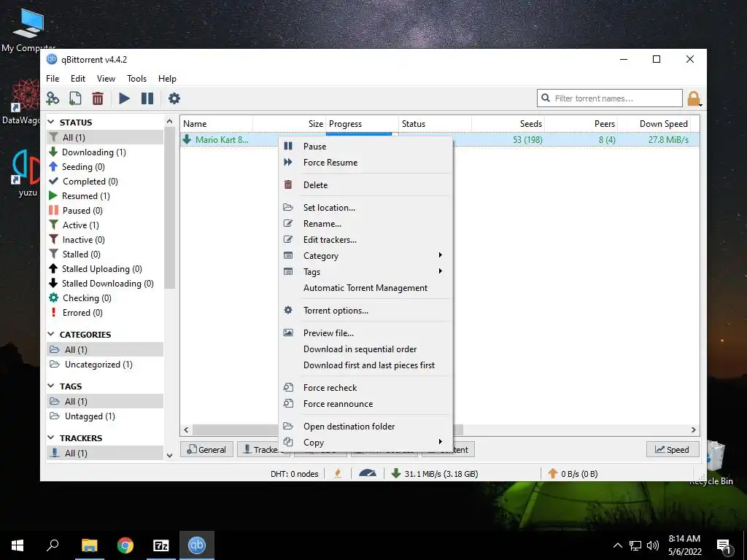Image resolution: width=747 pixels, height=560 pixels.
Task: Switch to the General tab
Action: pos(206,449)
